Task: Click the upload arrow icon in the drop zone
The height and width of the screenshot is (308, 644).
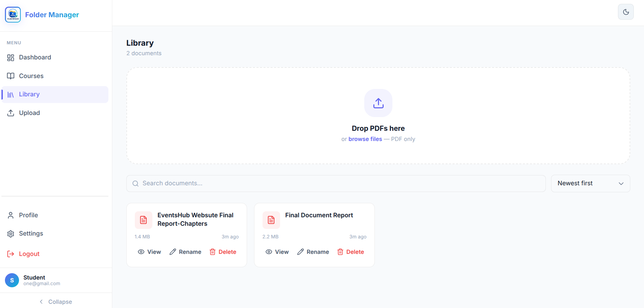Action: (x=378, y=103)
